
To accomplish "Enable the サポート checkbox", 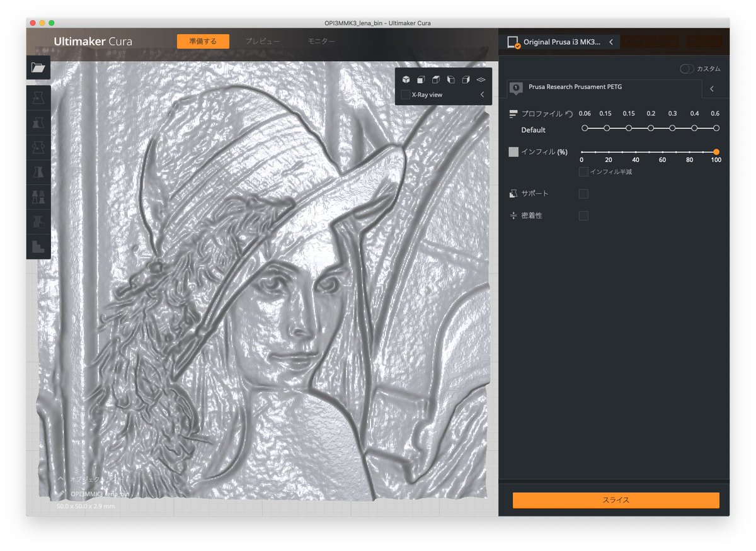I will tap(583, 193).
